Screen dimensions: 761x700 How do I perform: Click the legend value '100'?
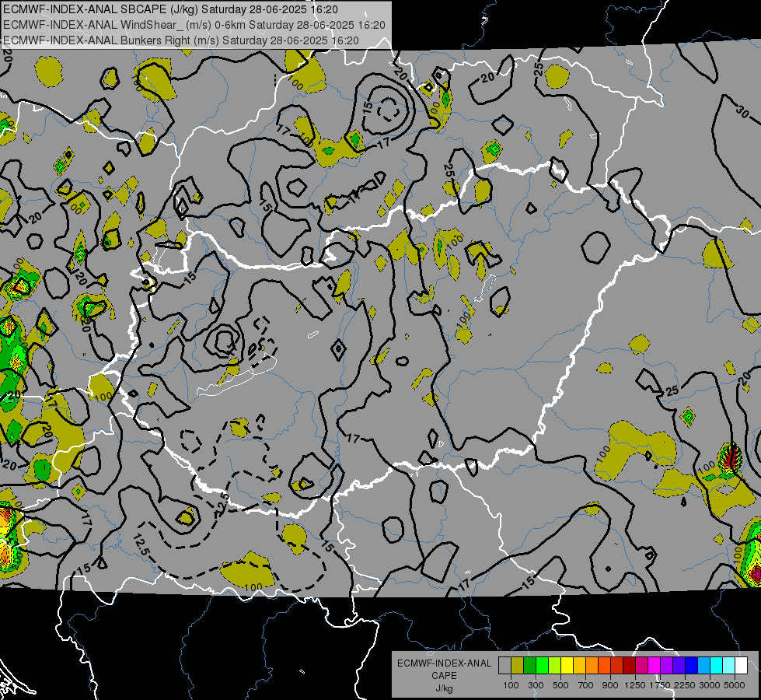point(511,685)
